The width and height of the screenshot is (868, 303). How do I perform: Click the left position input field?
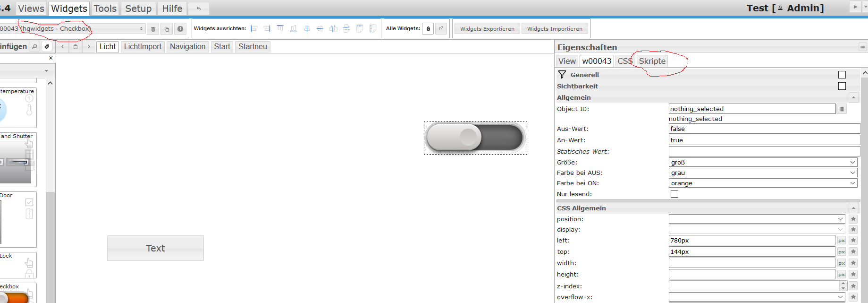[752, 240]
